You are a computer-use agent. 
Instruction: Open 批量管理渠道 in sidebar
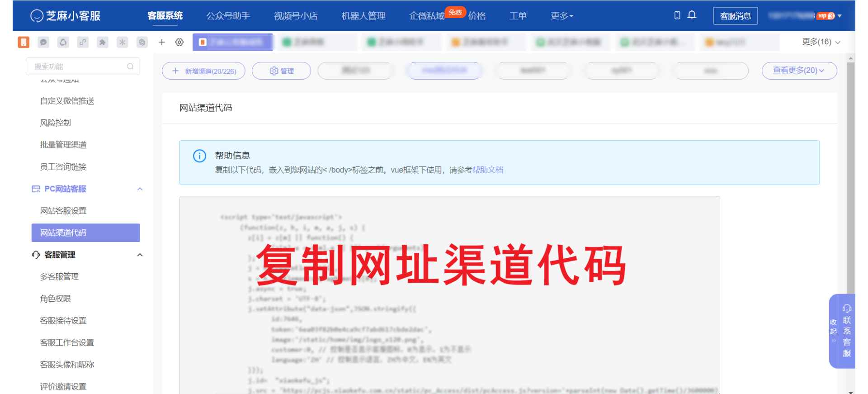[63, 145]
